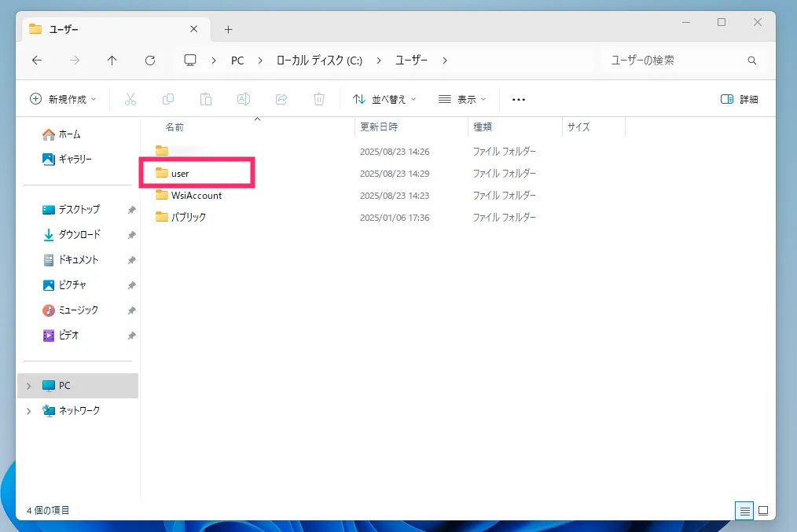
Task: Open the 新規作成 dropdown
Action: [63, 99]
